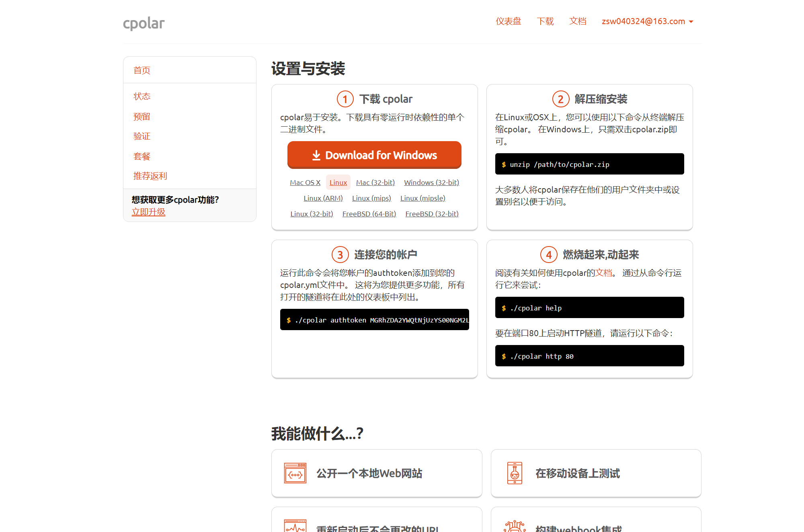Click the browser window icon on 公开一个本地Web网站
This screenshot has width=804, height=532.
pos(295,473)
